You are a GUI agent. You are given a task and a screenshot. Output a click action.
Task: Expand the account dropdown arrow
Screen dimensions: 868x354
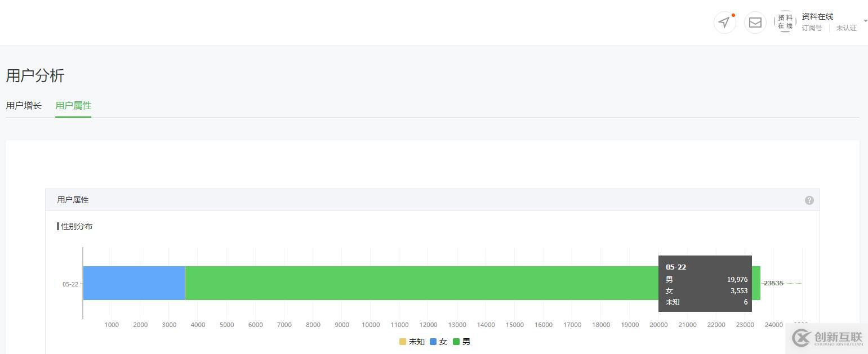(x=865, y=21)
